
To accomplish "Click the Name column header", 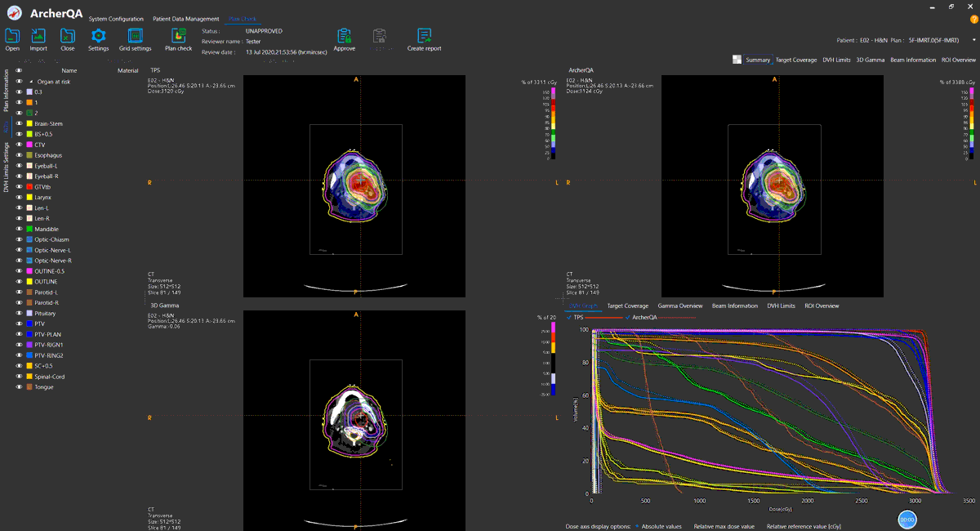I will coord(69,71).
